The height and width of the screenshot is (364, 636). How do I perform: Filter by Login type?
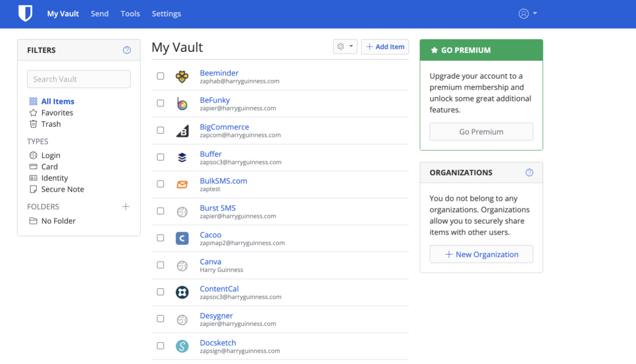point(51,155)
